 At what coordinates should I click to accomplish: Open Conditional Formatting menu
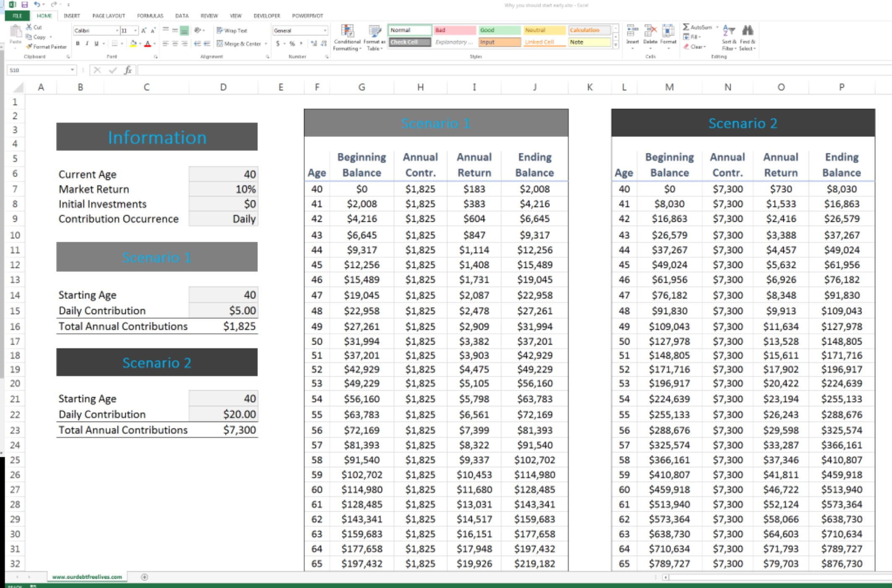[x=347, y=38]
